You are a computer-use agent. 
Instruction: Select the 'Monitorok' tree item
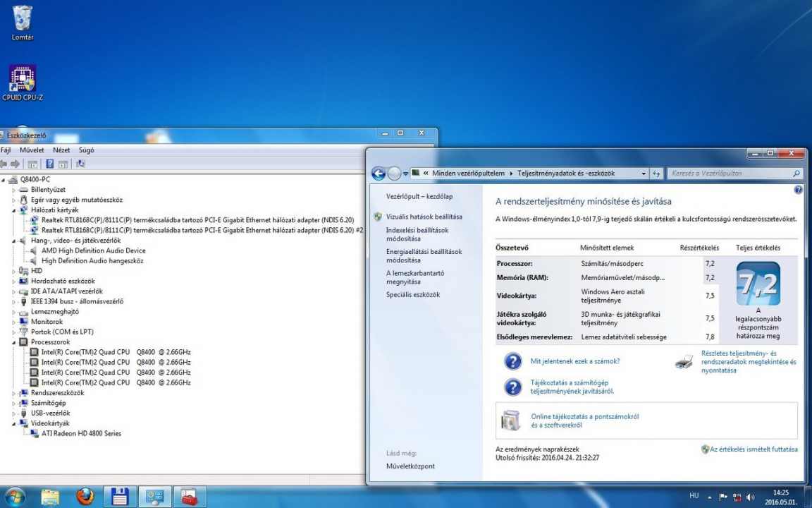point(47,322)
